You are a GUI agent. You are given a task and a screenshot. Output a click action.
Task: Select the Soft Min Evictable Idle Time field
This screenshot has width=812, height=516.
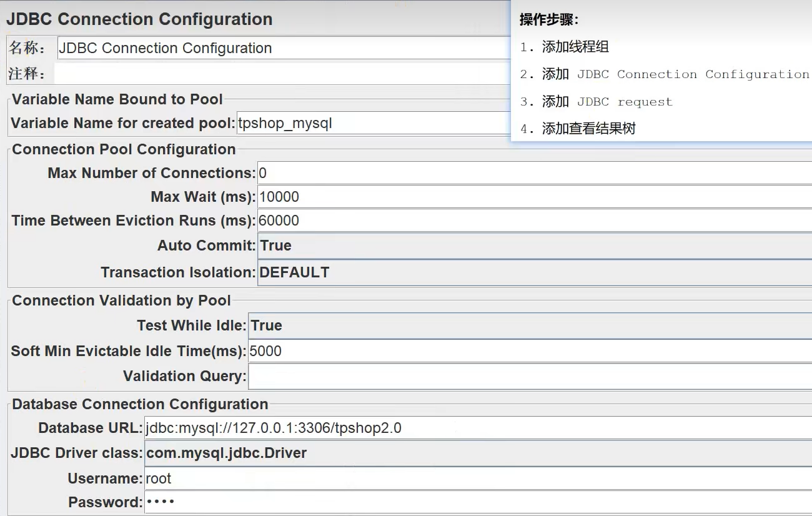(x=437, y=350)
